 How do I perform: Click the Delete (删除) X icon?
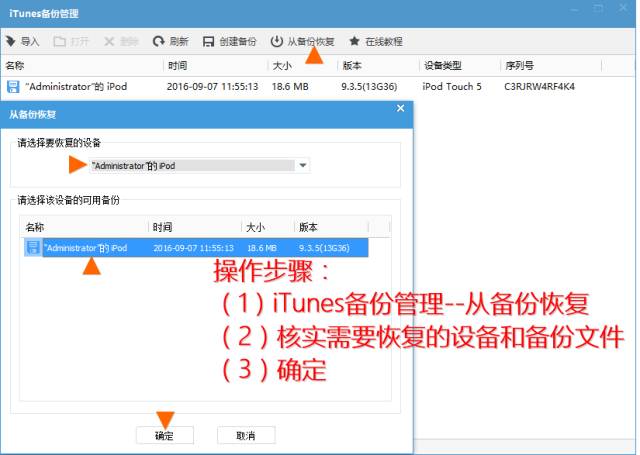pyautogui.click(x=109, y=41)
